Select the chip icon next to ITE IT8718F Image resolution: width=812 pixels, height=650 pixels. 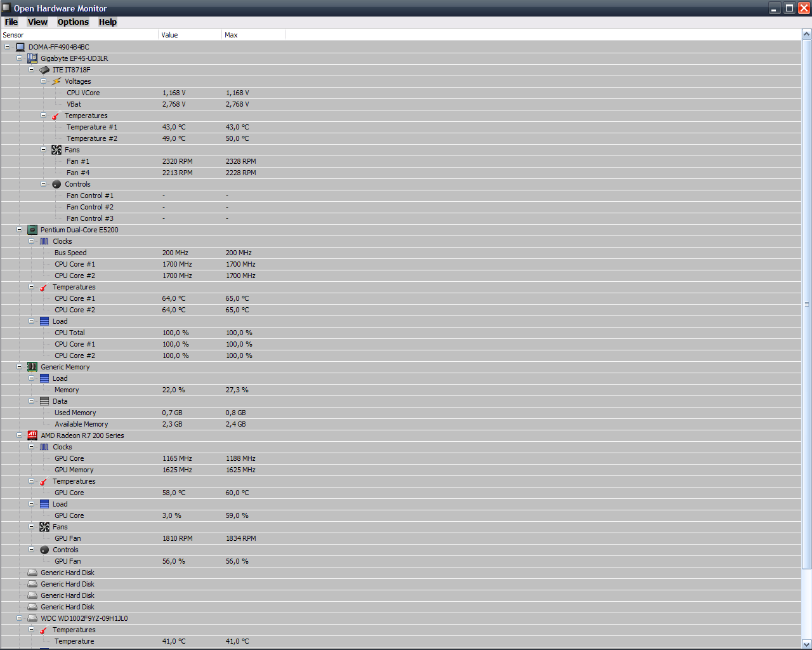coord(44,70)
